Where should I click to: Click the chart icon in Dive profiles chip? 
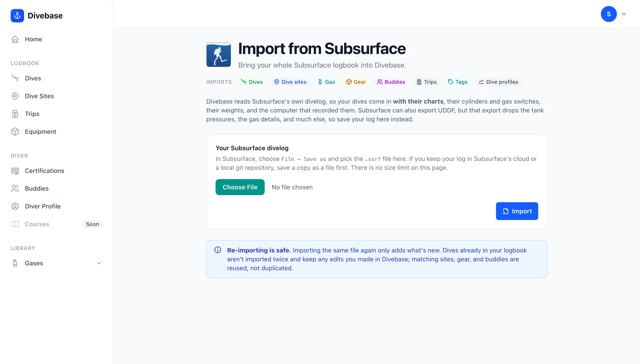(x=481, y=82)
